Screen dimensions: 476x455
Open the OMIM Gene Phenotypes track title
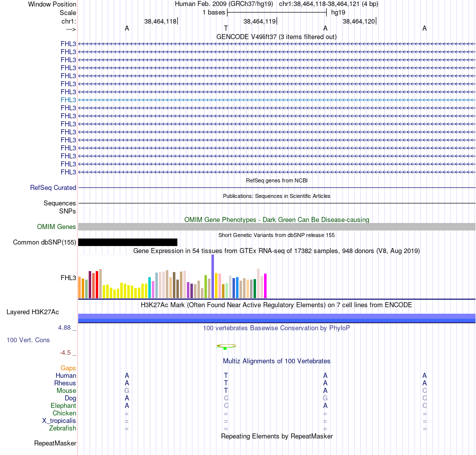[x=277, y=219]
